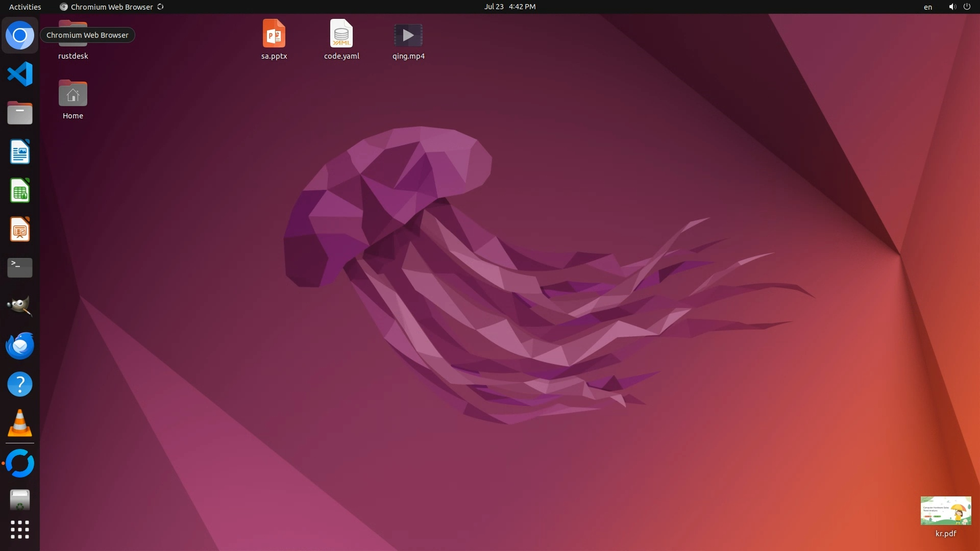Click the running blue circular-arrow dock app

20,463
